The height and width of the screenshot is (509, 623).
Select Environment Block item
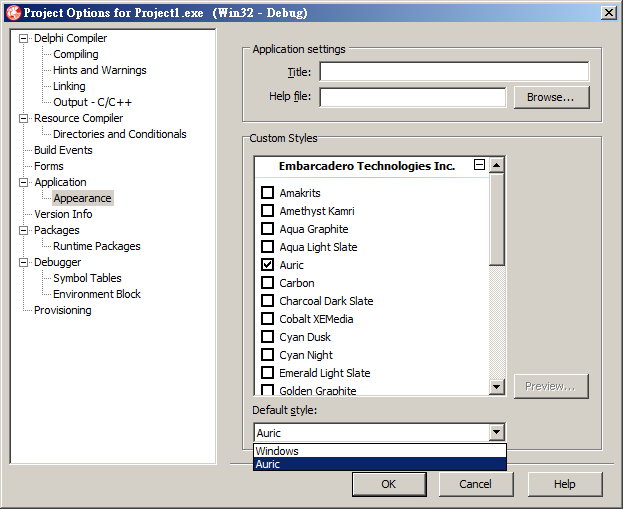pyautogui.click(x=97, y=294)
